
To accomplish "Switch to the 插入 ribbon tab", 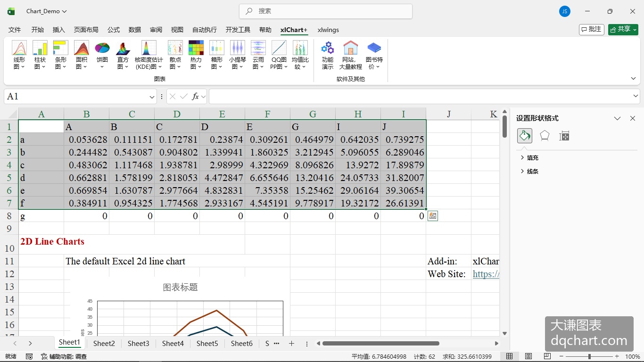I will coord(59,30).
